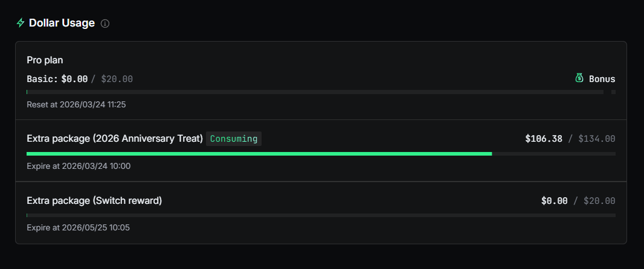Click the green Consuming status badge
644x269 pixels.
click(x=234, y=139)
